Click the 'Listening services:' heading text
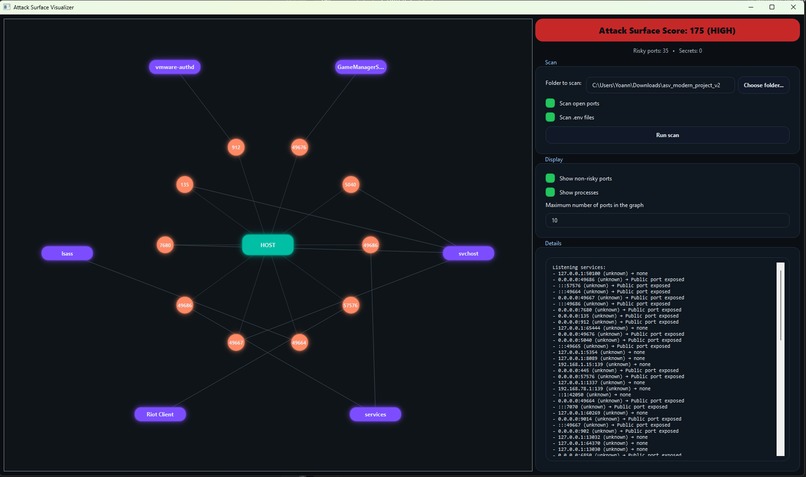Image resolution: width=806 pixels, height=477 pixels. click(579, 267)
